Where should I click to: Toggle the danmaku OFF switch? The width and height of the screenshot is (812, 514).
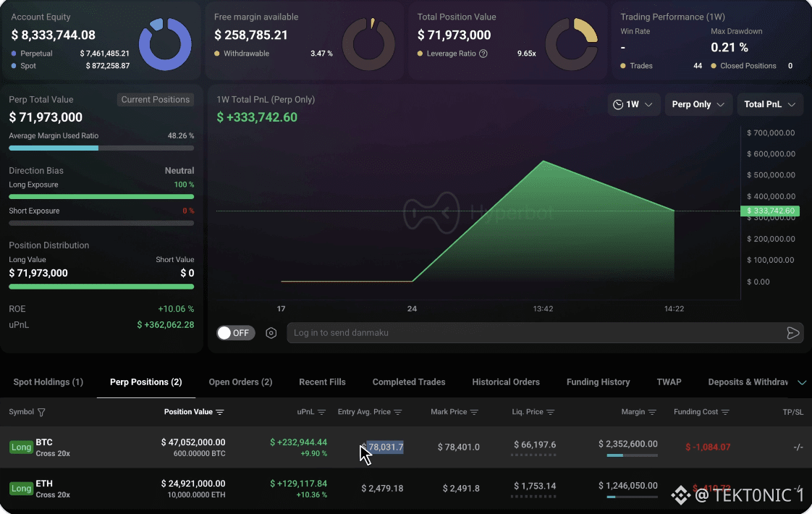pyautogui.click(x=236, y=332)
